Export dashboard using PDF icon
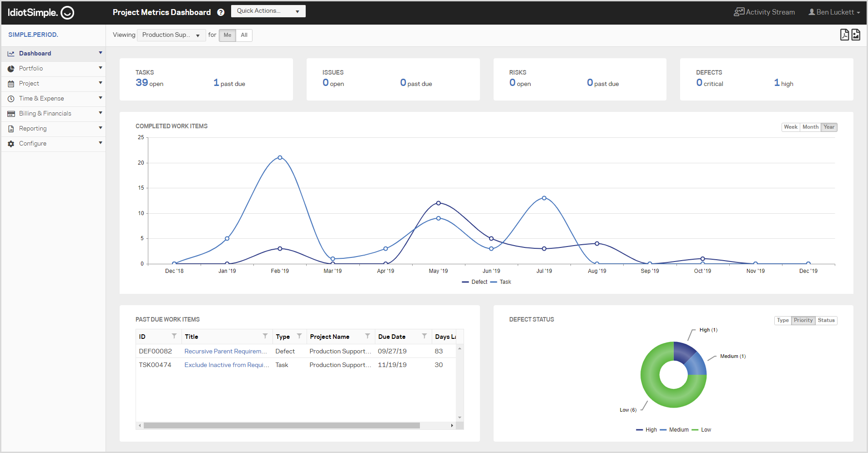This screenshot has height=453, width=868. [x=844, y=35]
